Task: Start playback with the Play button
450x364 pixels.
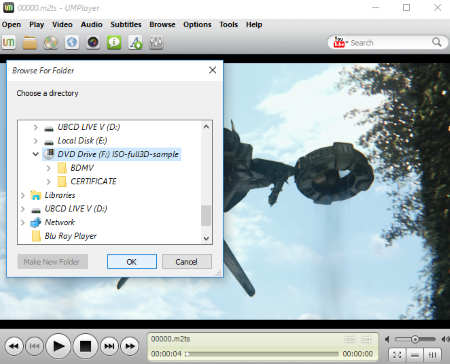Action: (58, 346)
